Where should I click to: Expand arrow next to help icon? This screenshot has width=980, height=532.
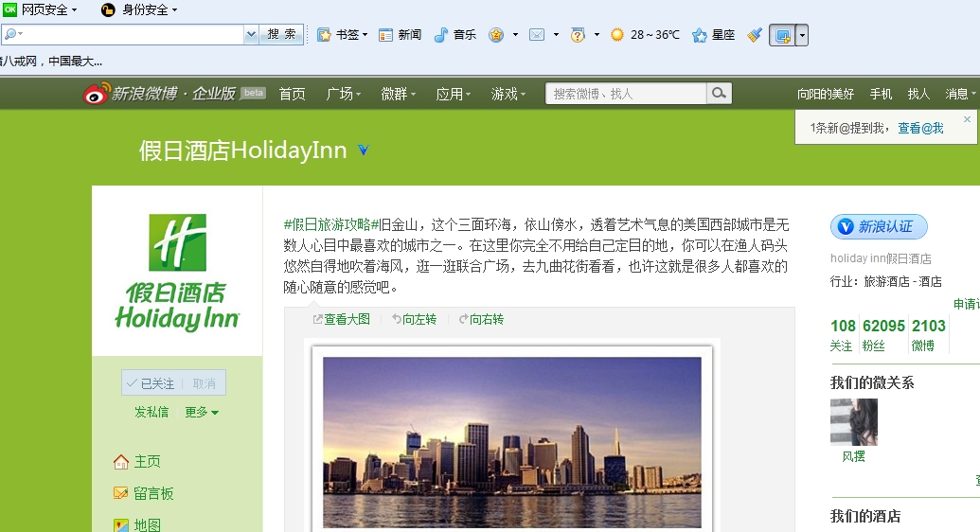(x=597, y=35)
